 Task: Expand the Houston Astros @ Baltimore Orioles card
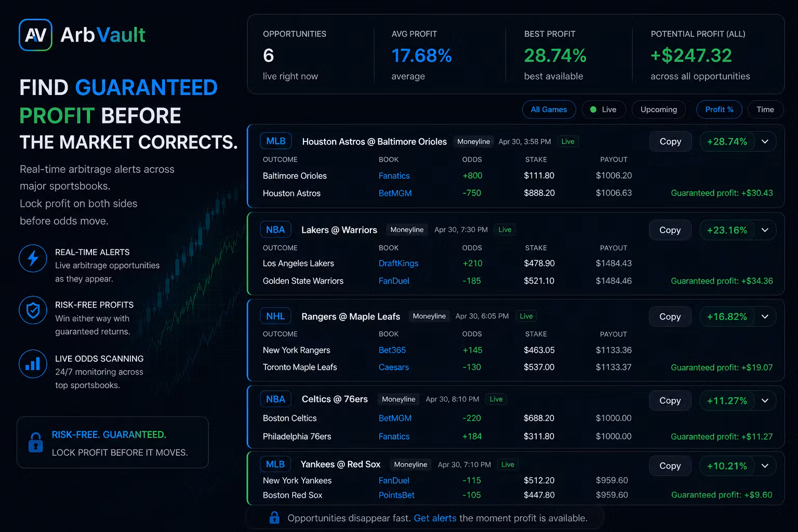coord(765,141)
